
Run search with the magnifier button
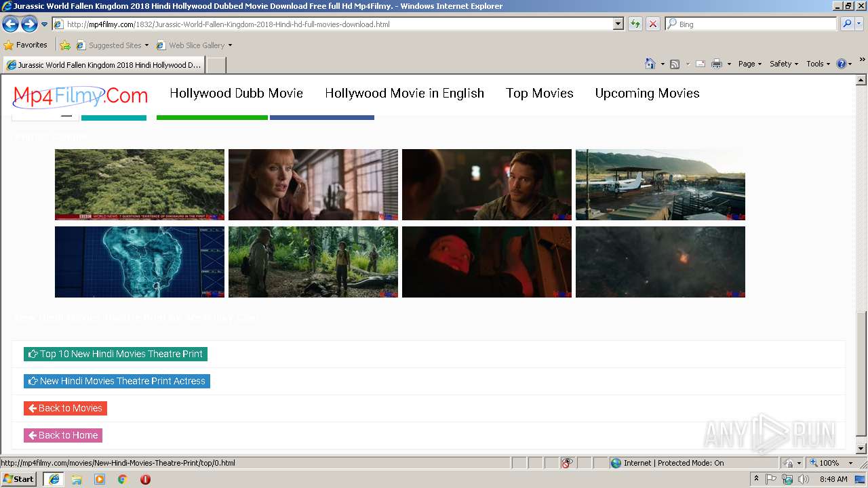click(x=846, y=24)
